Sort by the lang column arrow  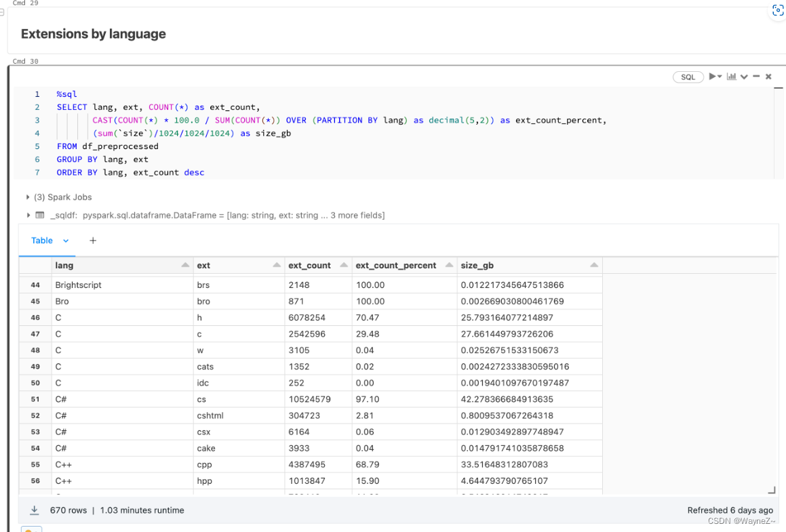click(185, 265)
